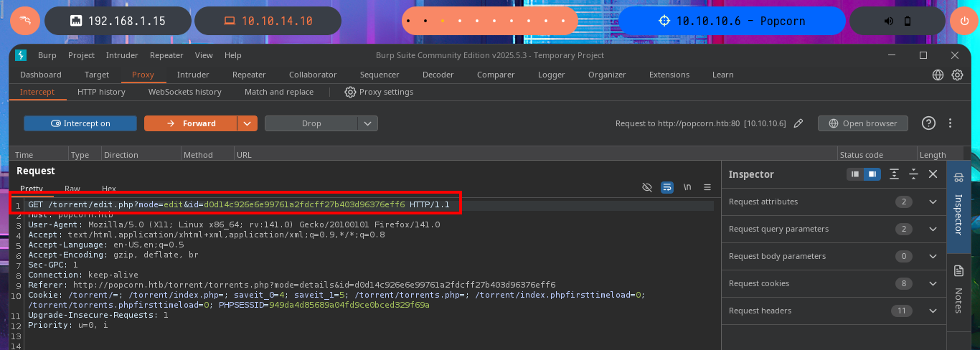The image size is (980, 350).
Task: Click the battery icon in top bar
Action: click(908, 21)
